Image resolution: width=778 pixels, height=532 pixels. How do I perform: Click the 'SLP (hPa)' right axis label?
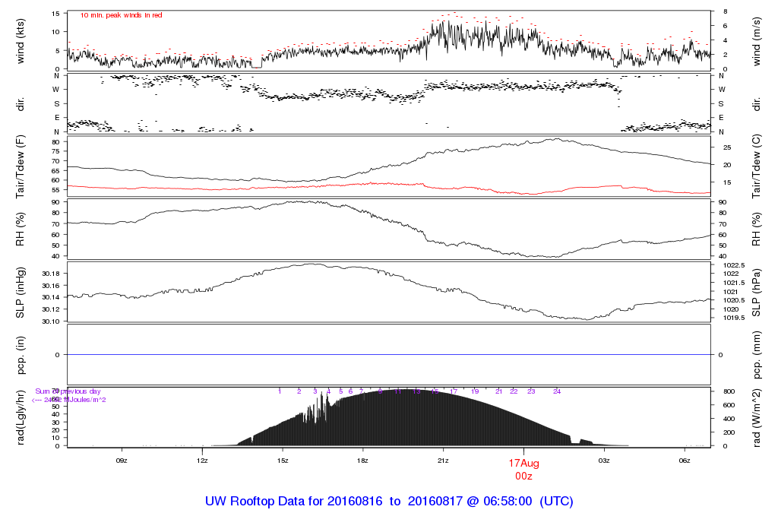click(x=756, y=291)
